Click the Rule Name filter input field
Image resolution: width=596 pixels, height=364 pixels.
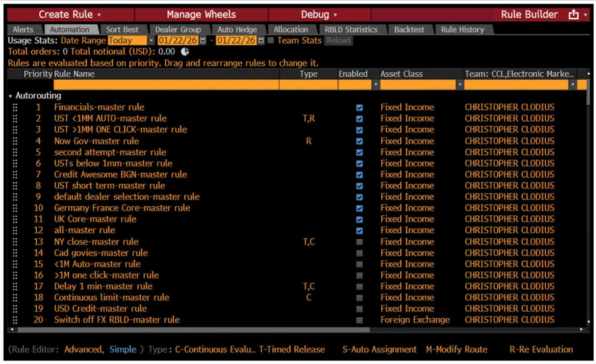click(x=166, y=85)
